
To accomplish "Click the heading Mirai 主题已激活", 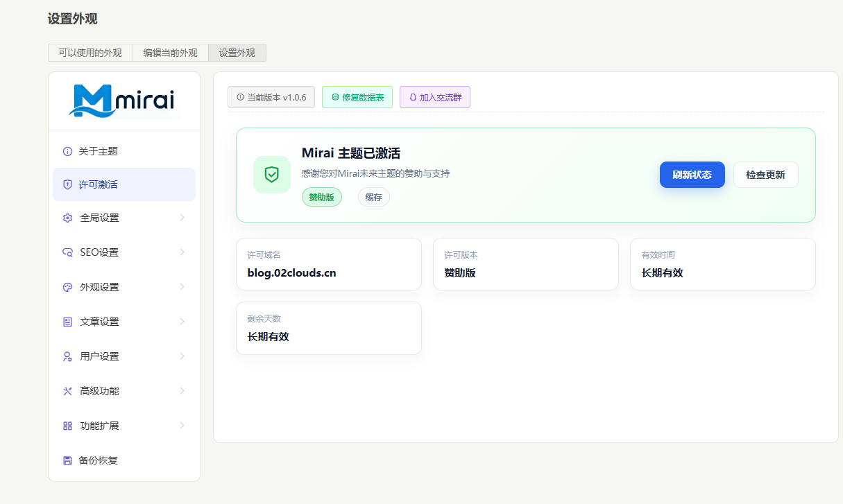I will coord(351,153).
